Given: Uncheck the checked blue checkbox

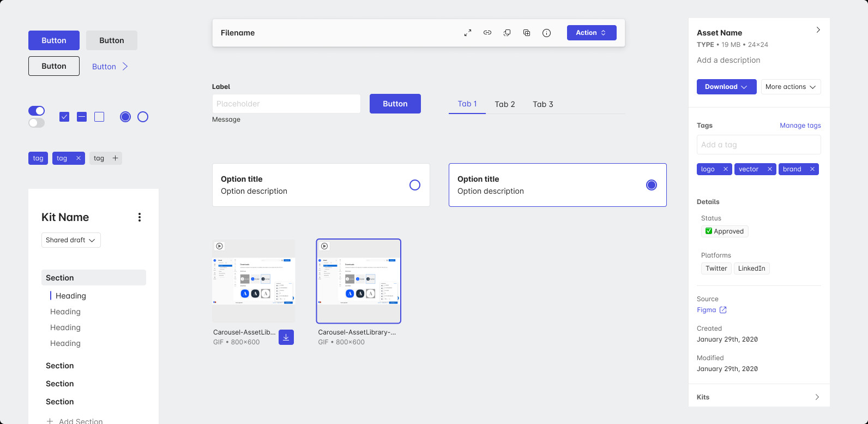Looking at the screenshot, I should 64,117.
